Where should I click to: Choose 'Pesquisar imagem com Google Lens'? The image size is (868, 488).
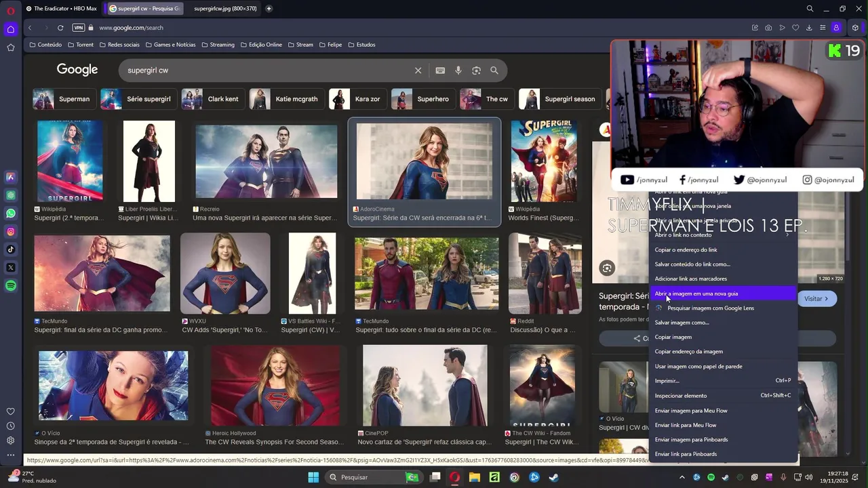[x=723, y=308]
